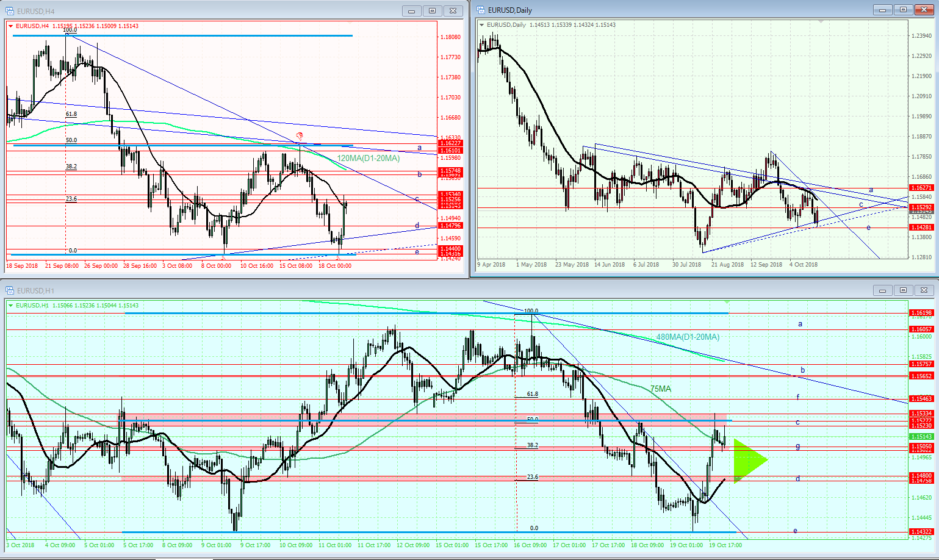This screenshot has width=939, height=560.
Task: Maximize the EURUSD,H1 chart window
Action: click(903, 290)
